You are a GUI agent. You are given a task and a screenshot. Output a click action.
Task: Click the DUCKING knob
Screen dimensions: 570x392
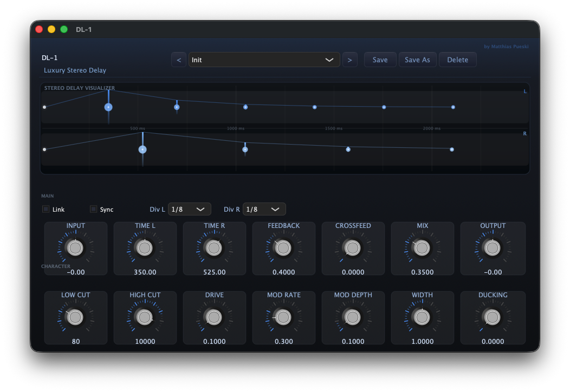[x=491, y=317]
